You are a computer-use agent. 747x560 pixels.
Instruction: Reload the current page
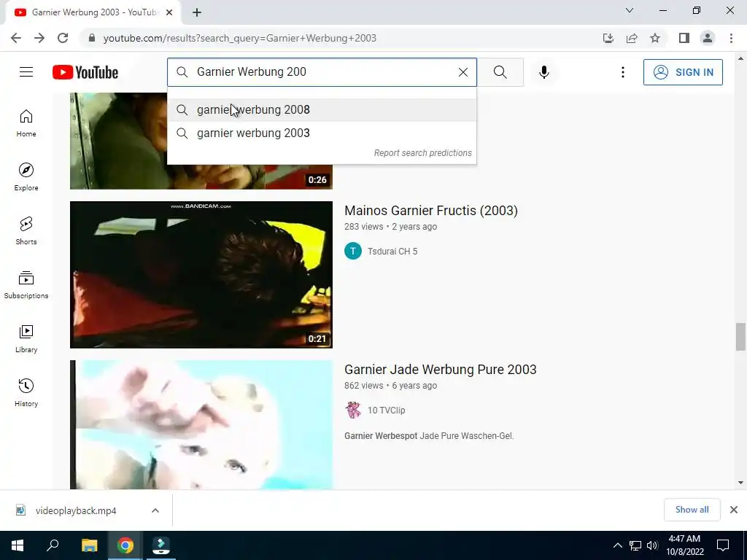(63, 38)
